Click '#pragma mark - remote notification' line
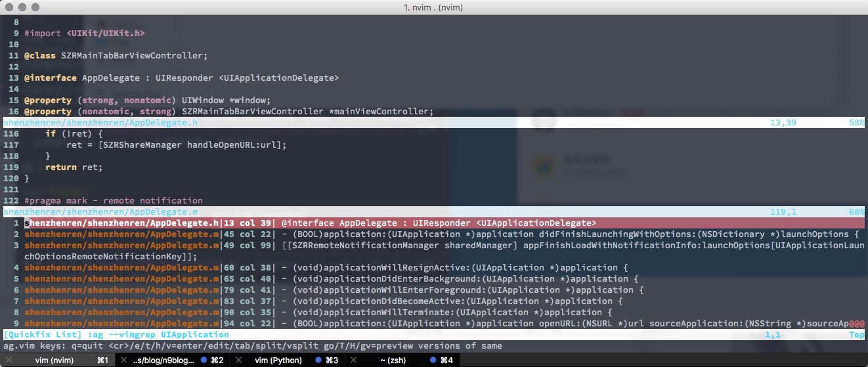The width and height of the screenshot is (868, 367). point(114,201)
